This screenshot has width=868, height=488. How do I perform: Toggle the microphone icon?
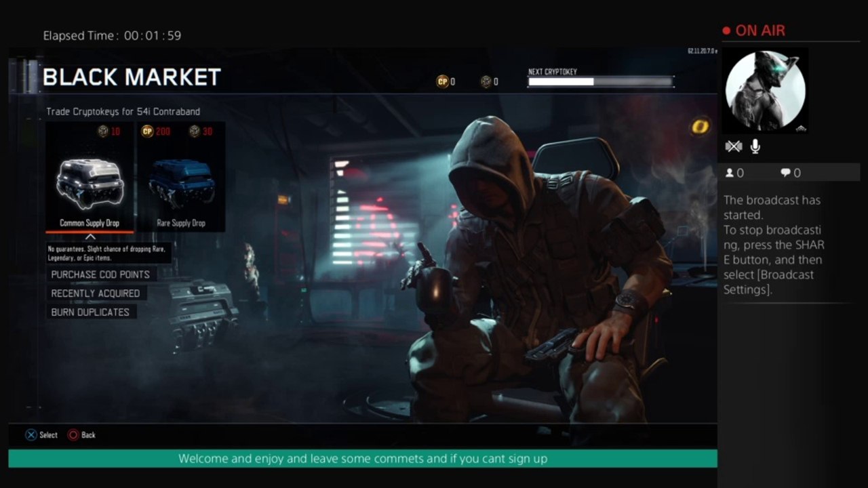(755, 146)
